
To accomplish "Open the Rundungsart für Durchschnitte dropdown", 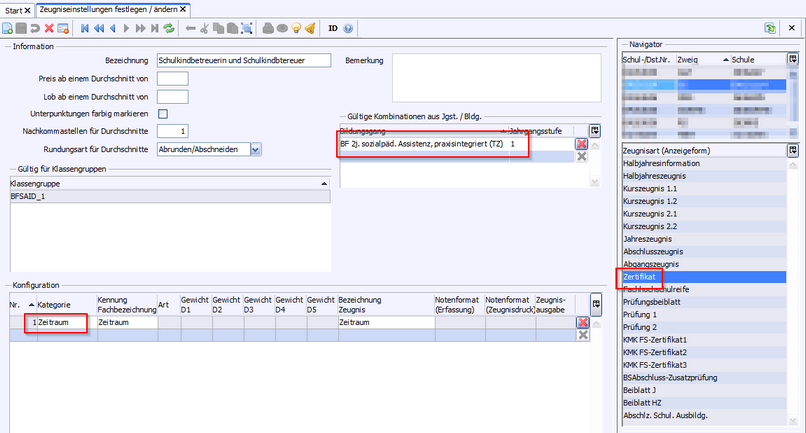I will coord(256,149).
